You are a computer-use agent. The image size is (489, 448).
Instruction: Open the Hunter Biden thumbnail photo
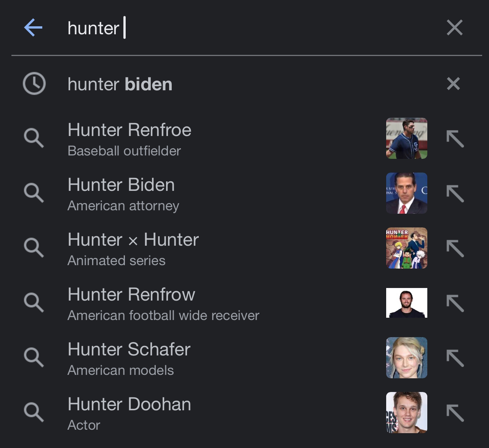click(x=406, y=193)
